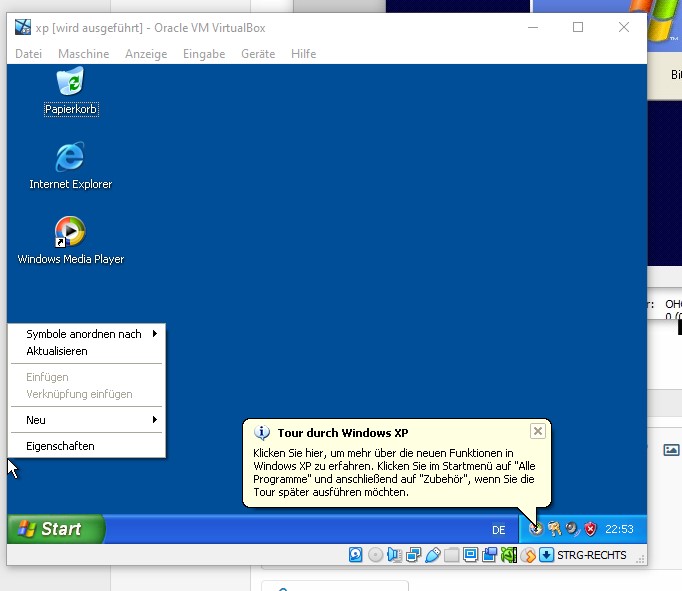Click the keyboard capture arrow indicator
The image size is (682, 591).
pos(546,555)
